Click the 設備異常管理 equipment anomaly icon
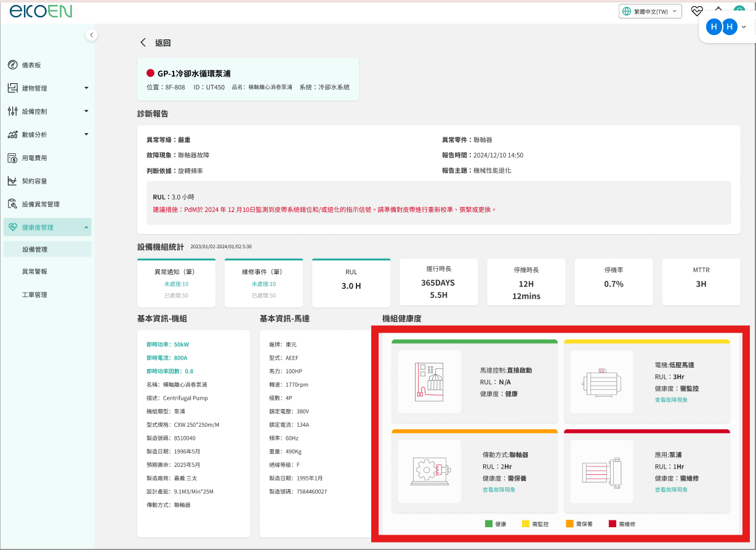 tap(12, 204)
